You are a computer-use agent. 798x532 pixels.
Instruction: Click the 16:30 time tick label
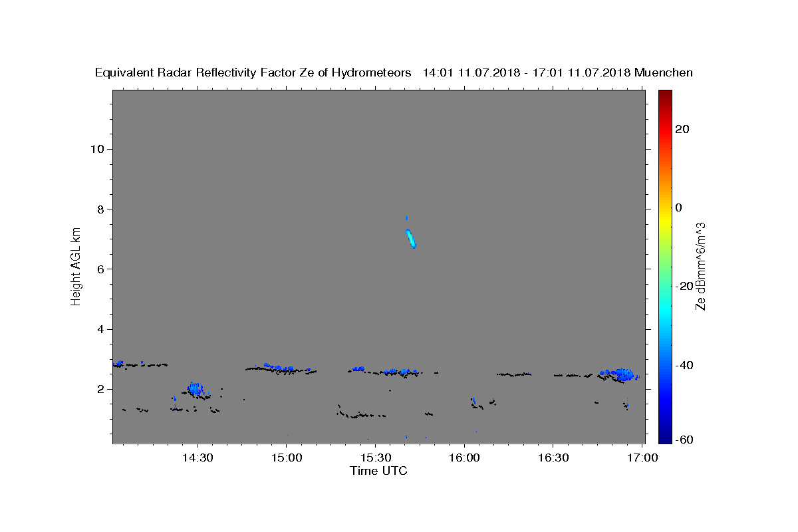tap(553, 458)
